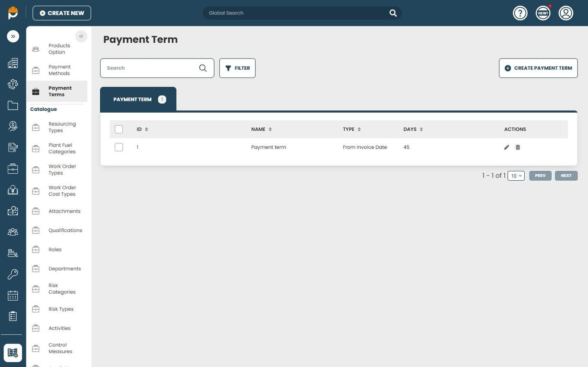Click the table search magnifier icon

point(203,68)
